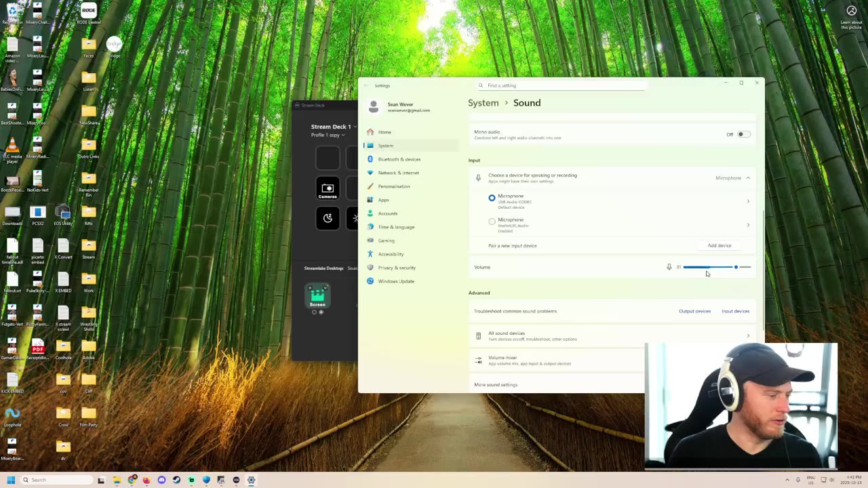Screen dimensions: 868x488
Task: Open Profile 1 copy dropdown in Stream Deck
Action: [328, 135]
